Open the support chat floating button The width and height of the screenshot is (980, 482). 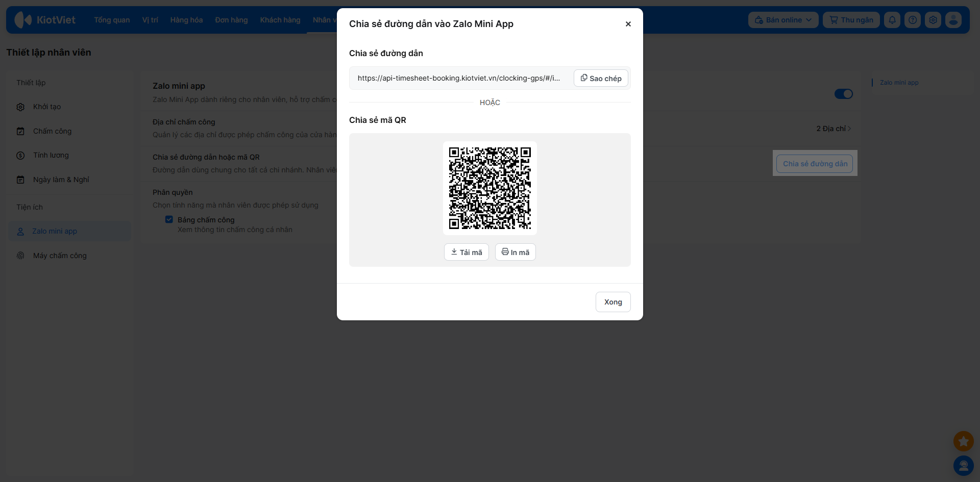point(964,466)
